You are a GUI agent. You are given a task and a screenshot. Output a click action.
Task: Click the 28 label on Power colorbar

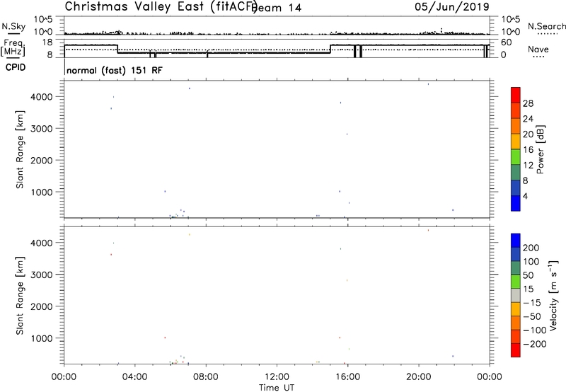(x=528, y=103)
